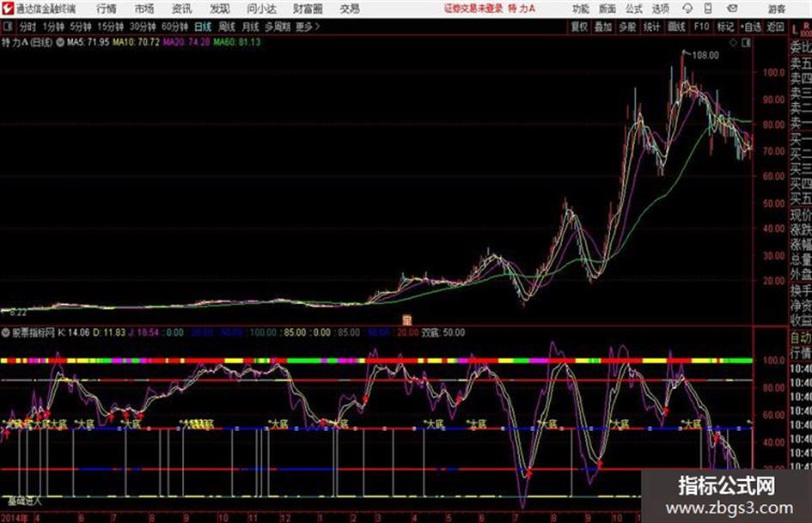
Task: Click the 统计 statistics button
Action: click(x=652, y=27)
